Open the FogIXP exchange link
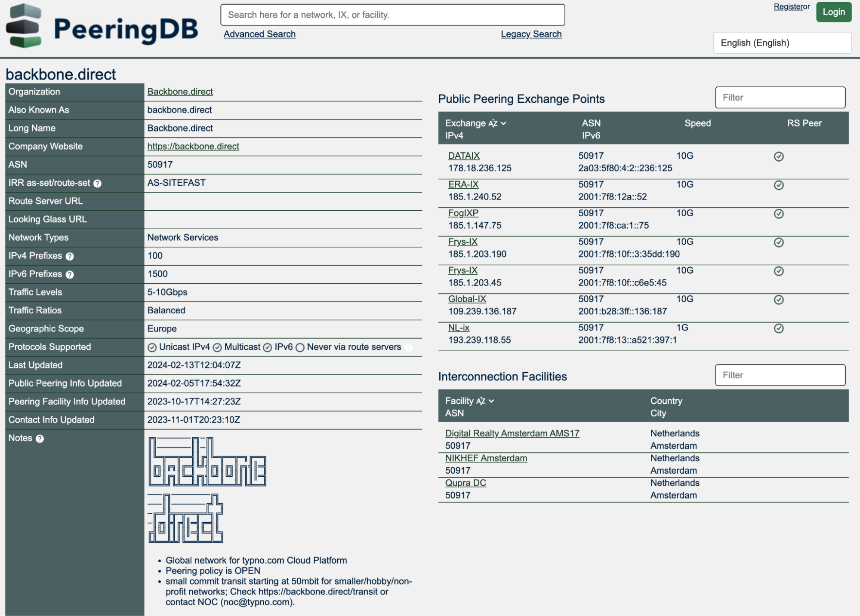 coord(463,213)
